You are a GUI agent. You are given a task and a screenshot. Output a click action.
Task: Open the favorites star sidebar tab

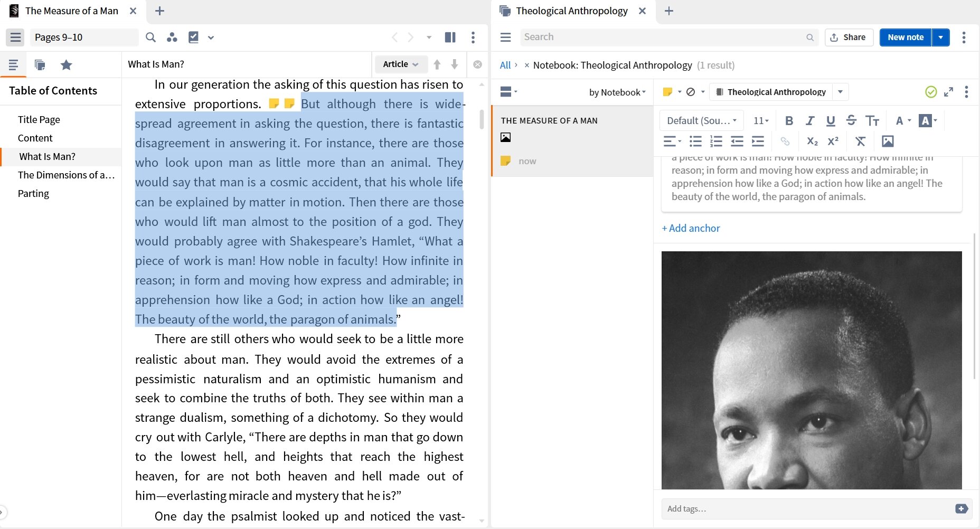pyautogui.click(x=66, y=65)
